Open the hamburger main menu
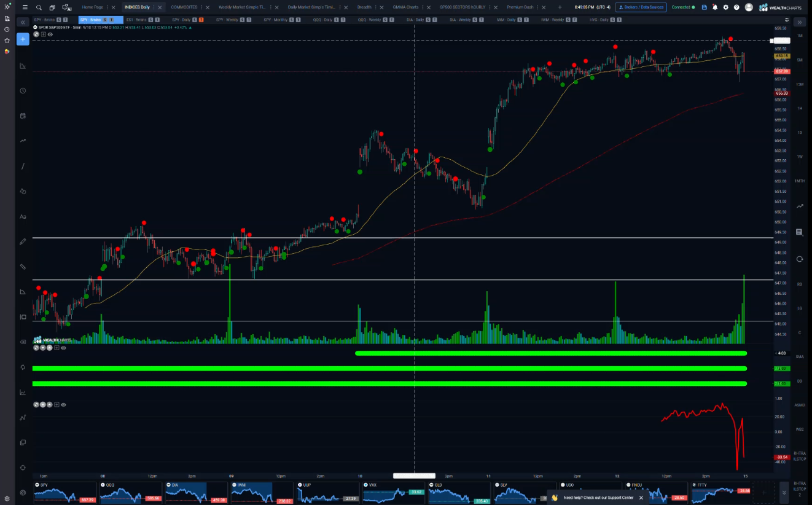 point(25,7)
